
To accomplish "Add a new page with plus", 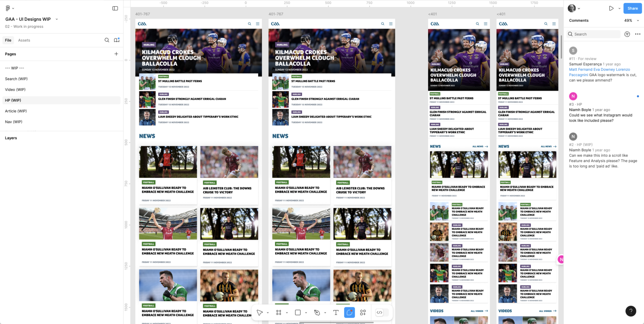I will (x=116, y=54).
